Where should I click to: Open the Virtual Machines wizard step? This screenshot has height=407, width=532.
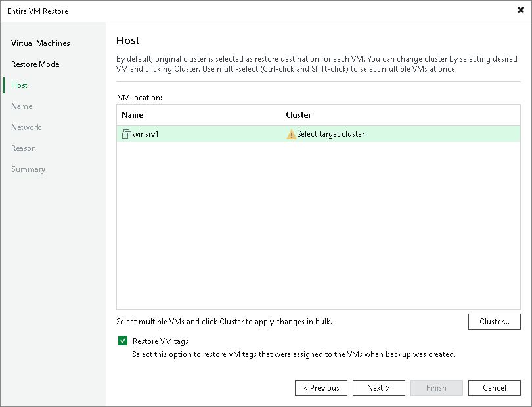coord(40,43)
